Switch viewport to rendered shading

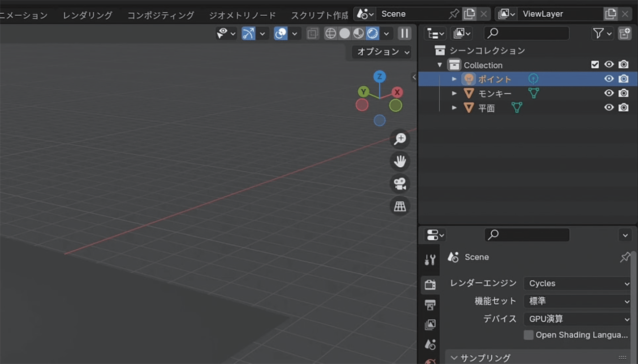click(372, 33)
